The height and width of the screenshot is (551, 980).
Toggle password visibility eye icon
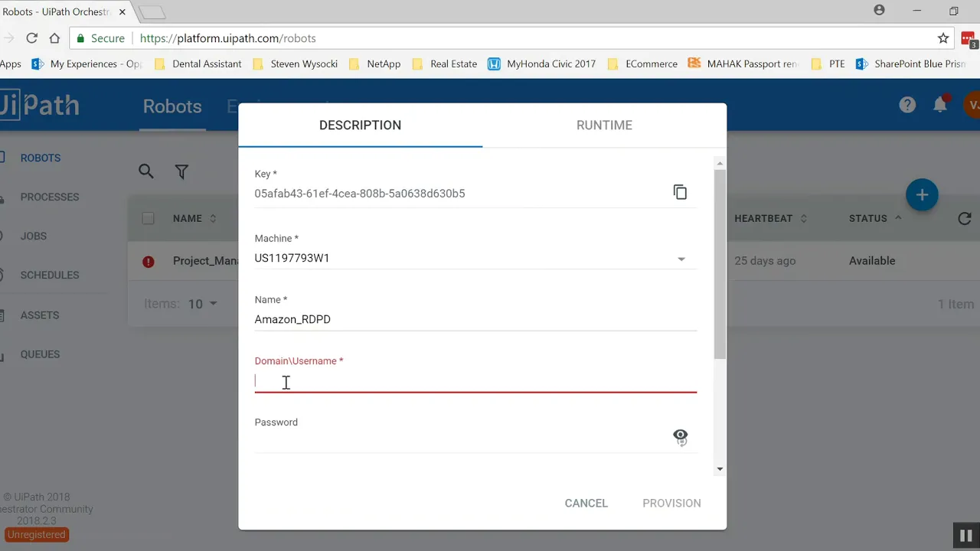pyautogui.click(x=681, y=437)
